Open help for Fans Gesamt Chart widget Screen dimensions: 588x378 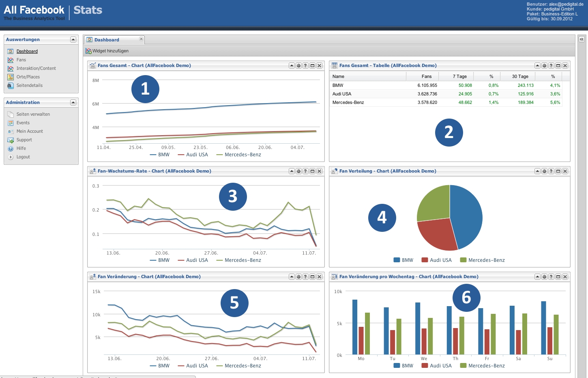[305, 65]
